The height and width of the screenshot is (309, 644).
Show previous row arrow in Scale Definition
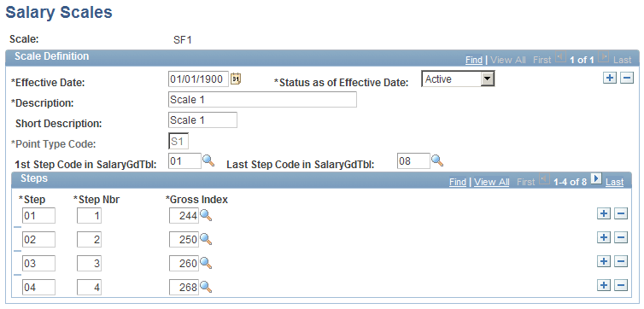pos(559,56)
